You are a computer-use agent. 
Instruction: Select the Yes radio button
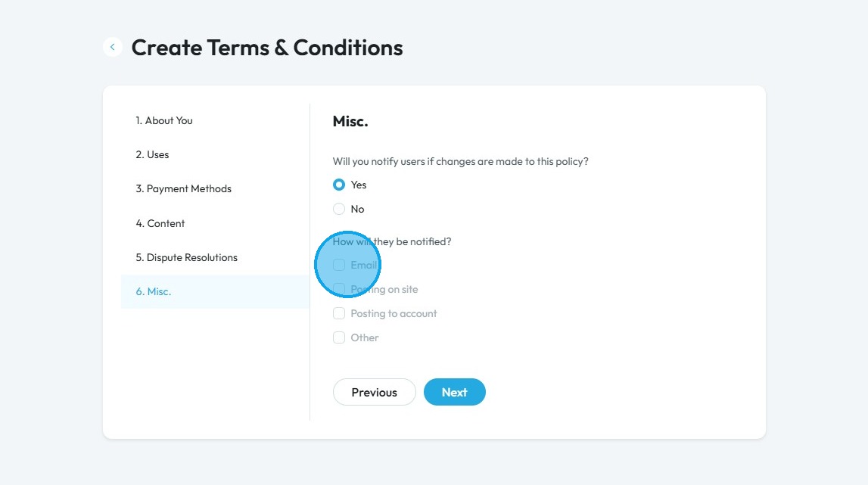(x=339, y=185)
